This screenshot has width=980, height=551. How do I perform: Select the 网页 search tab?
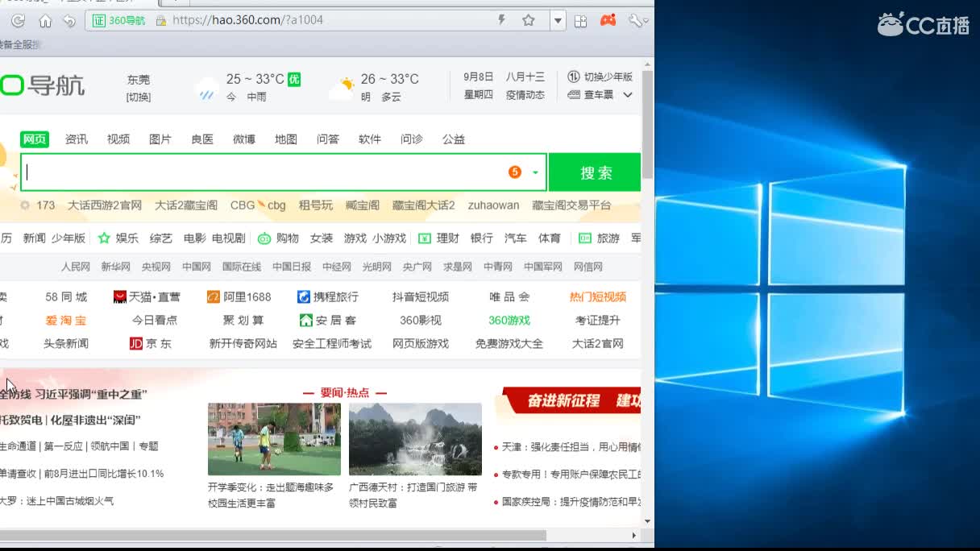coord(35,139)
